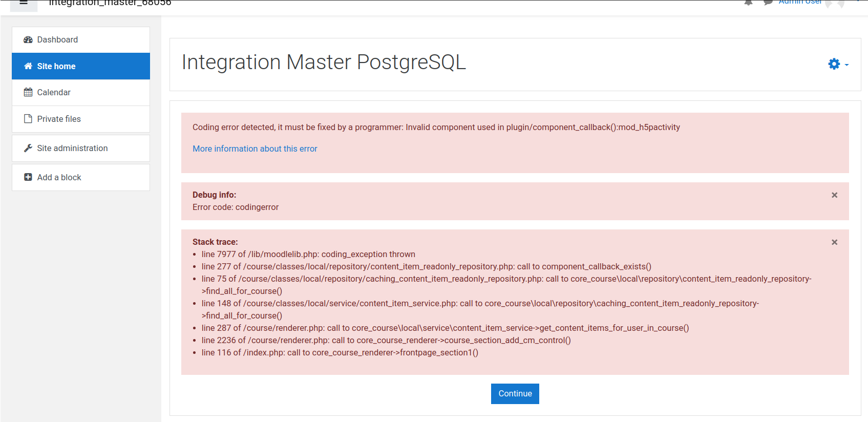Go to Dashboard in the sidebar
The image size is (868, 422).
pyautogui.click(x=81, y=40)
